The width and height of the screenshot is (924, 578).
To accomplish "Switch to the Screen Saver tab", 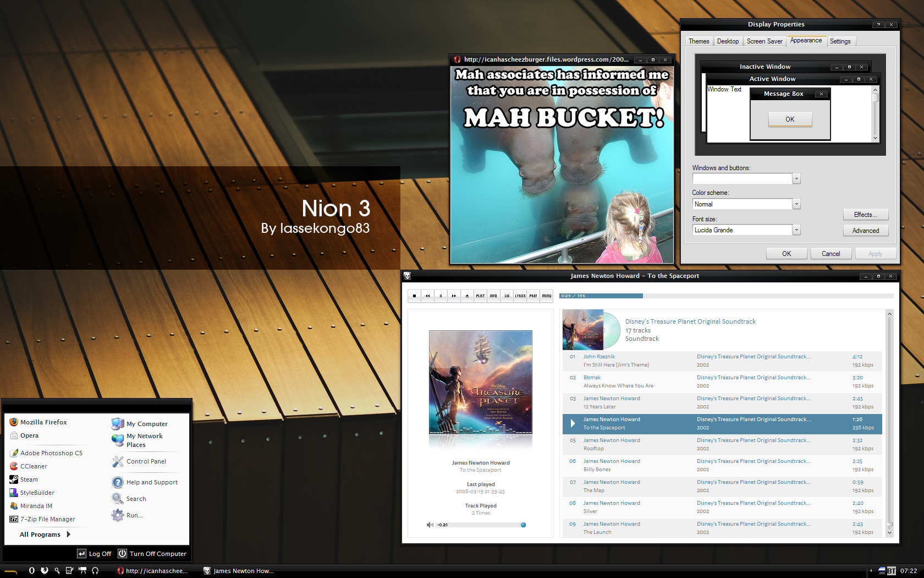I will (765, 41).
